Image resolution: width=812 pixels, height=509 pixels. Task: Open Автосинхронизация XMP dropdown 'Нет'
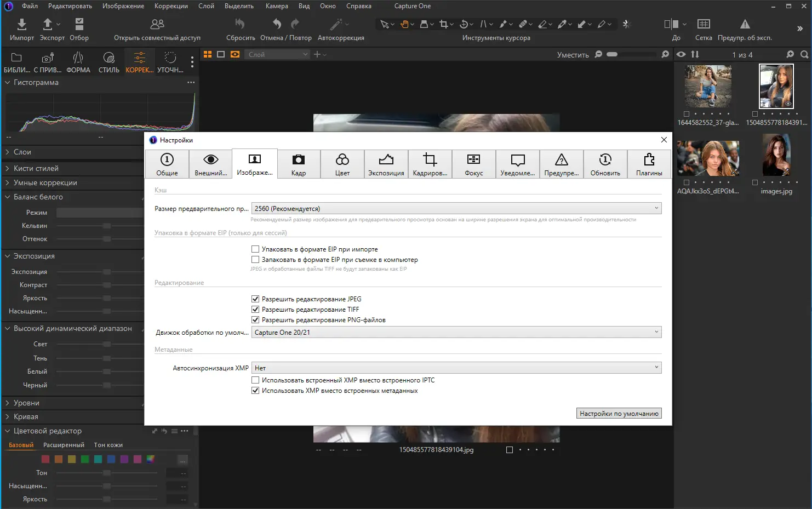coord(456,368)
